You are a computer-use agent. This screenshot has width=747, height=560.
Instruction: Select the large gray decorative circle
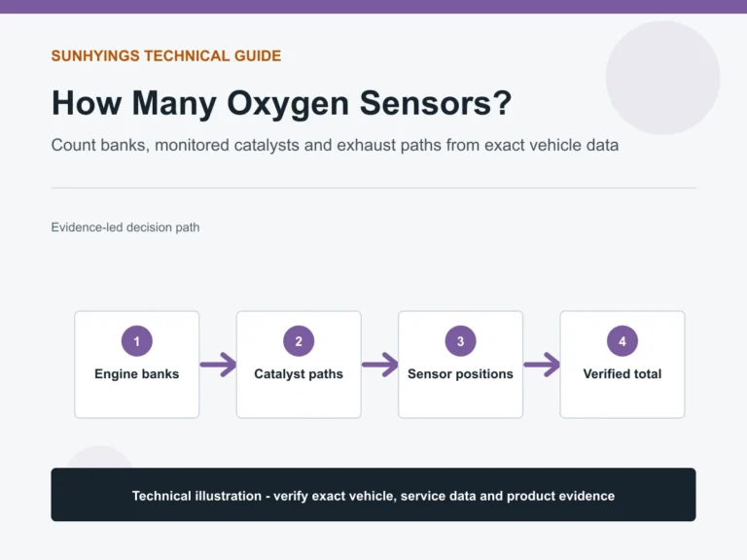point(662,78)
